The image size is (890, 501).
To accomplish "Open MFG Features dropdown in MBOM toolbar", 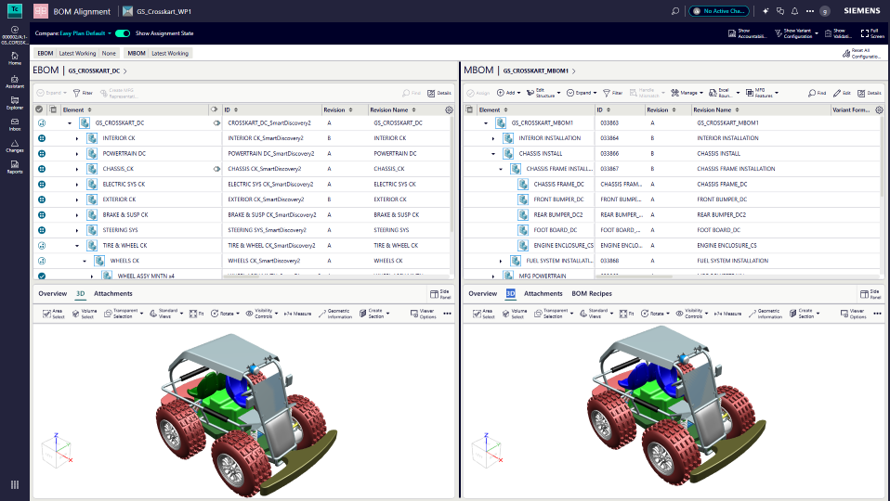I will [762, 93].
